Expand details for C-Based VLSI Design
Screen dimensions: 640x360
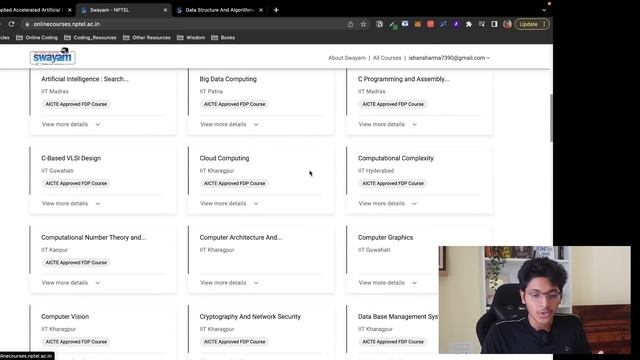coord(71,203)
